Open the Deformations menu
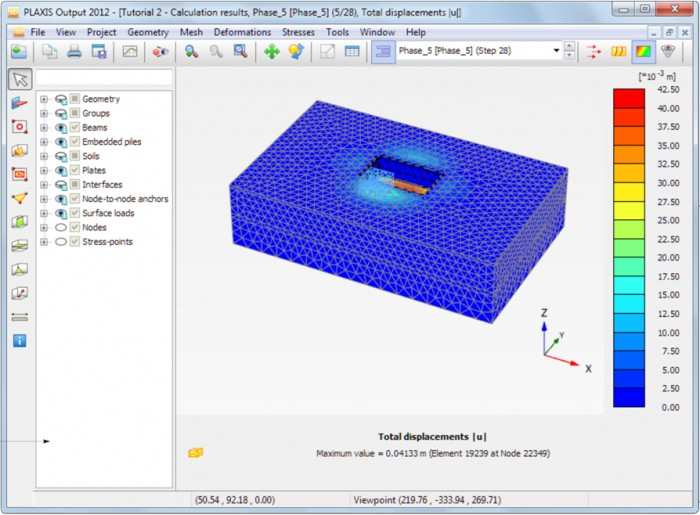The height and width of the screenshot is (515, 700). (242, 32)
